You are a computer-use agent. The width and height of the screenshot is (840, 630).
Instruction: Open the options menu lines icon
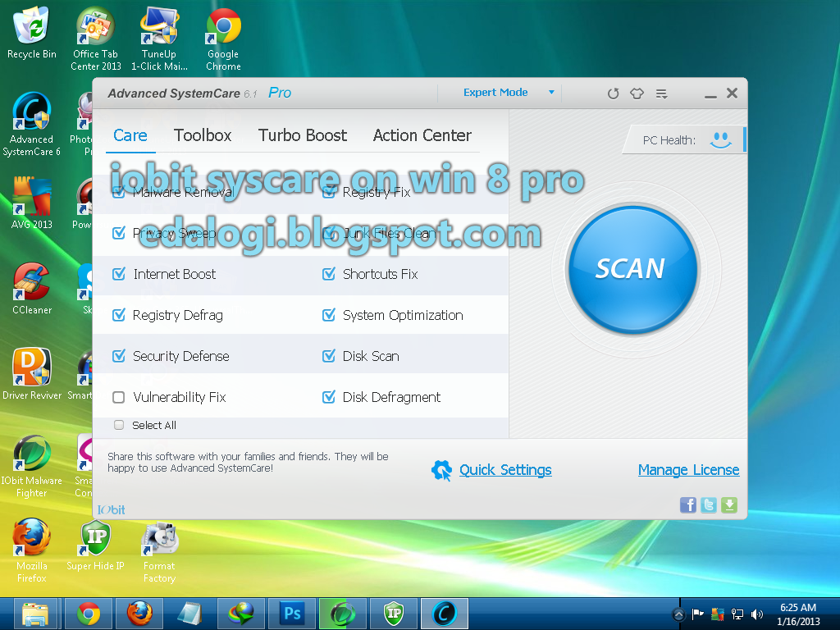click(662, 94)
